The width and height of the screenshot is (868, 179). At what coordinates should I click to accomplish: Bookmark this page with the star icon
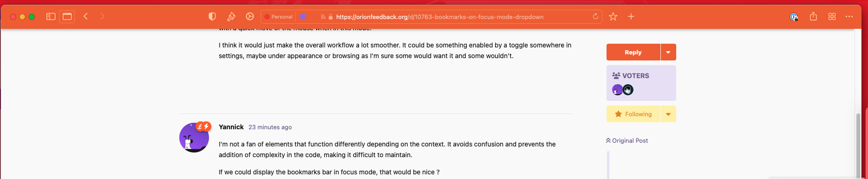point(613,17)
